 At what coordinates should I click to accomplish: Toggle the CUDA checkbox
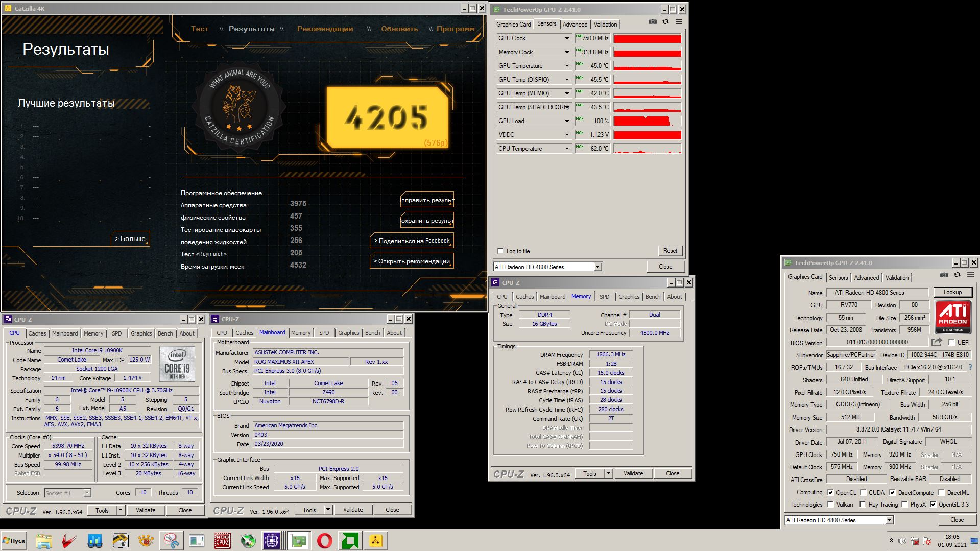coord(863,493)
